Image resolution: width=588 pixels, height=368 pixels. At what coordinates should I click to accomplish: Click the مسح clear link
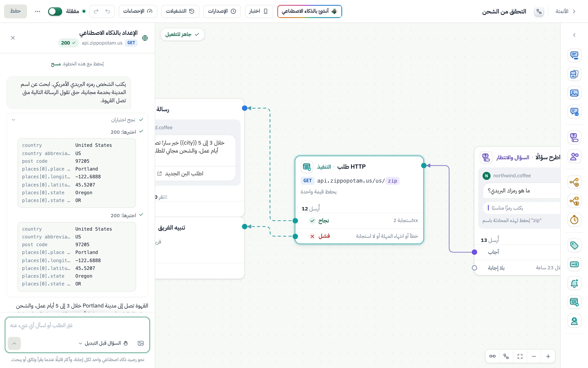[x=56, y=64]
